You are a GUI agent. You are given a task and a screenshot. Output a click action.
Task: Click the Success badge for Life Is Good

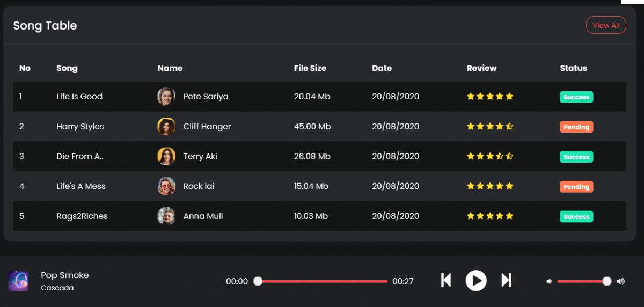tap(576, 97)
